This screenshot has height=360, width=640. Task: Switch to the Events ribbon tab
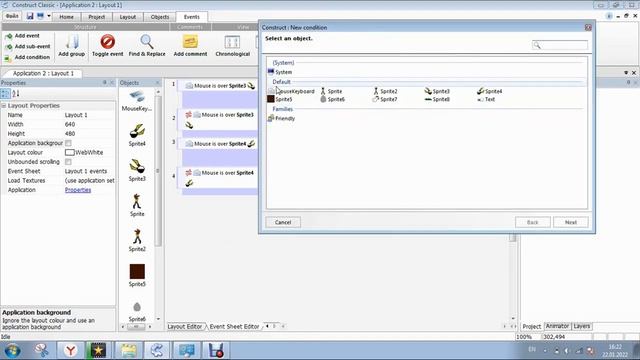(x=191, y=17)
